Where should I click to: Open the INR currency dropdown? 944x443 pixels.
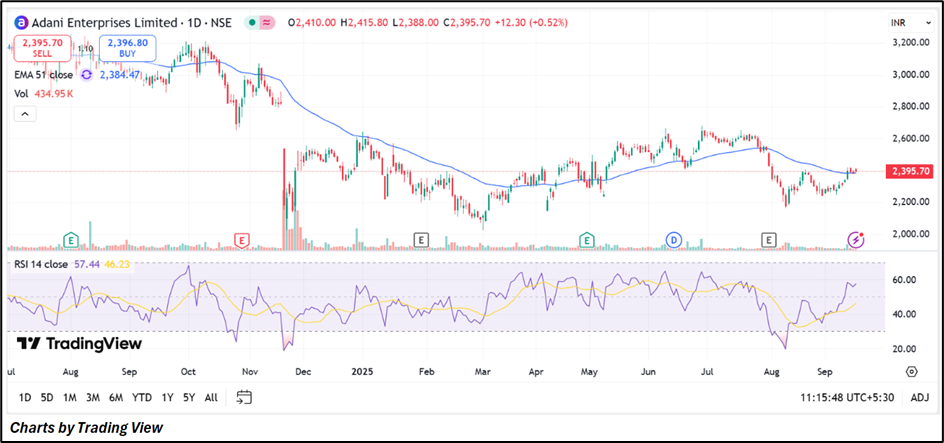point(911,23)
